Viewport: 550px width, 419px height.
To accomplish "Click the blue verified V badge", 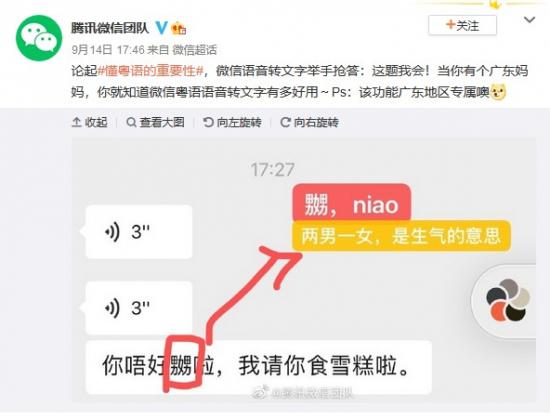I will 161,28.
